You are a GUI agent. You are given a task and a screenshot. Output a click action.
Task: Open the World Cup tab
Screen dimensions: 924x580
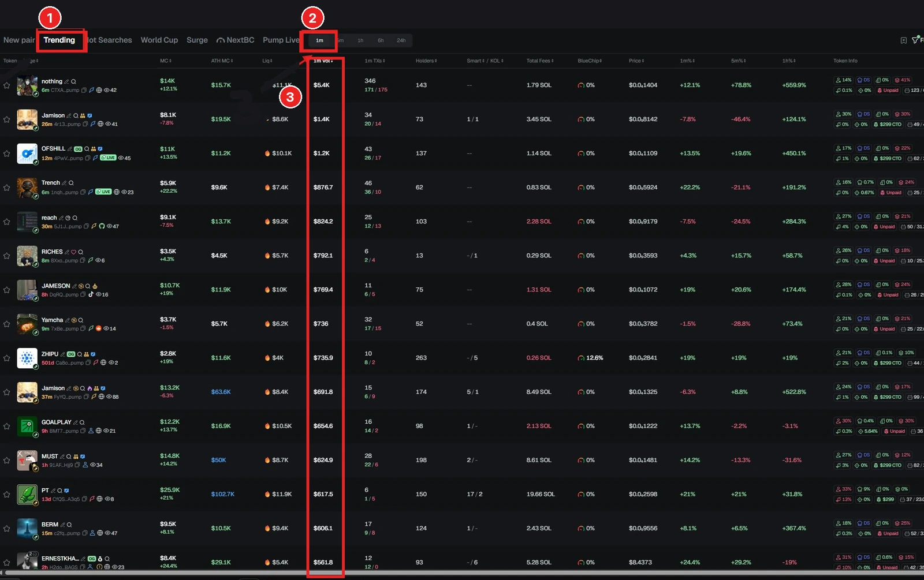pyautogui.click(x=159, y=40)
